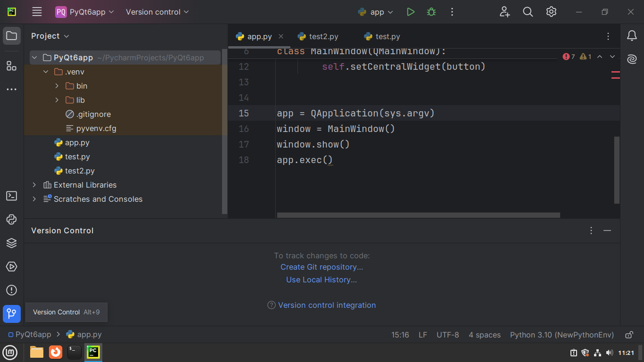
Task: Open the Linux Mint start menu
Action: [10, 352]
